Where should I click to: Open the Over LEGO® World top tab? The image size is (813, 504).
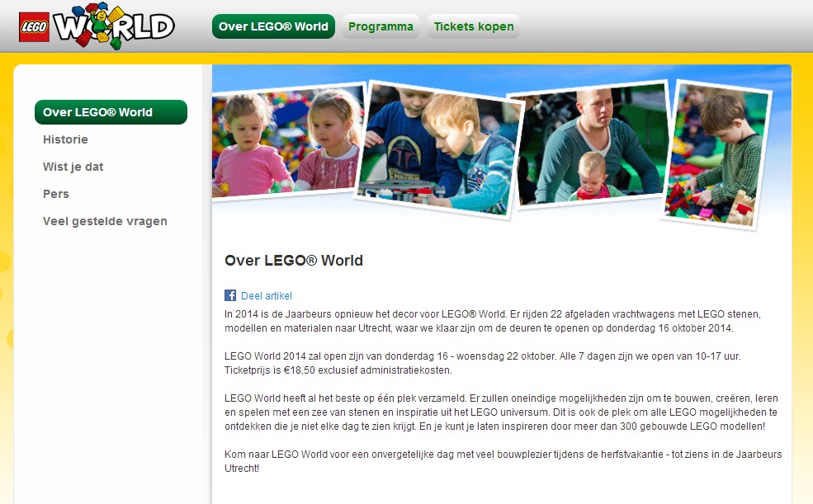[273, 26]
